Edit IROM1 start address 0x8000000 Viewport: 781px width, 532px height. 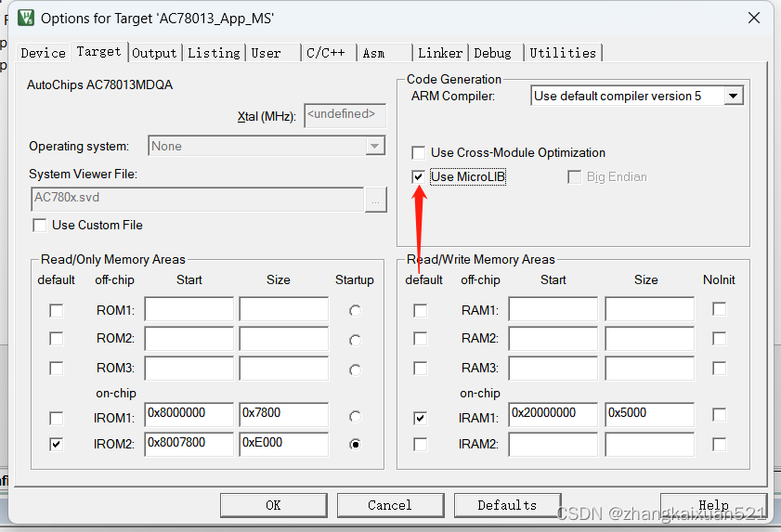point(189,415)
